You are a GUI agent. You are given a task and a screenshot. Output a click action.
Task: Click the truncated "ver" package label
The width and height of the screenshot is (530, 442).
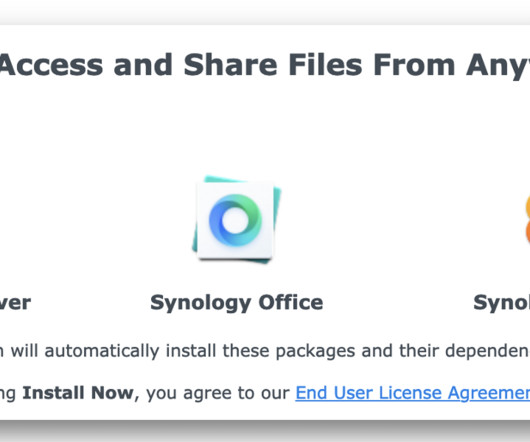tap(15, 303)
